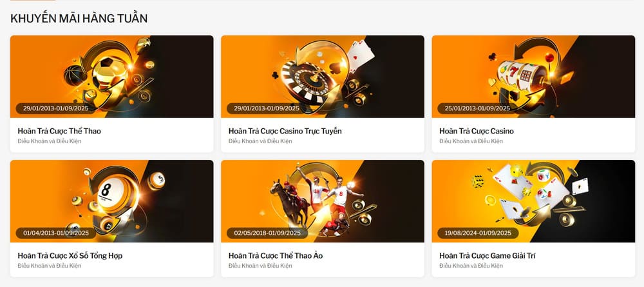Open Điều Khoản và Điều Kiện under Casino Trực Tuyến
This screenshot has width=644, height=287.
pos(260,141)
